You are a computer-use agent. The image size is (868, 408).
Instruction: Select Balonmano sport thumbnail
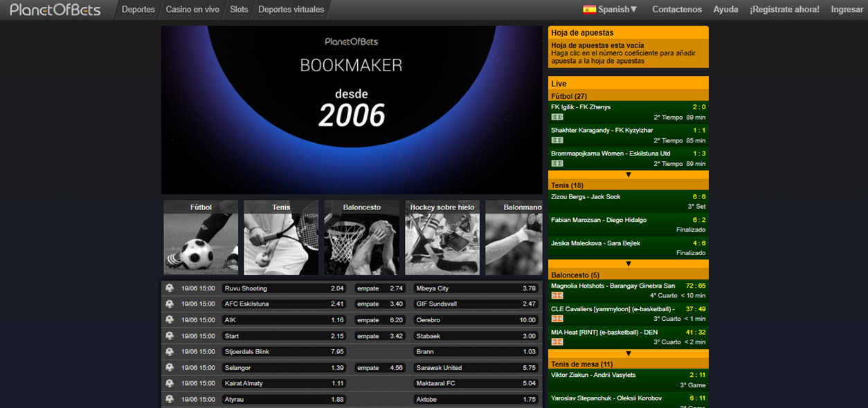click(x=514, y=238)
